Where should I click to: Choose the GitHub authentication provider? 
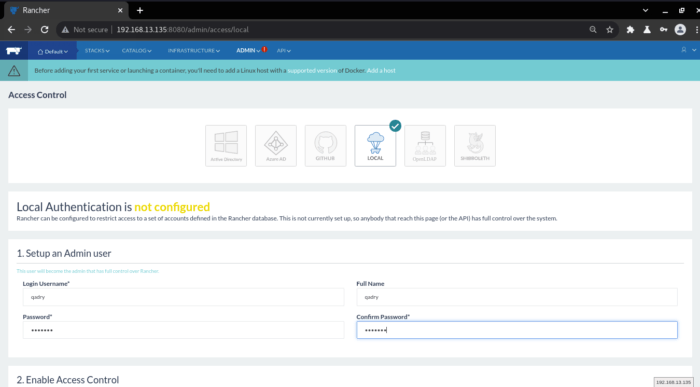[325, 146]
